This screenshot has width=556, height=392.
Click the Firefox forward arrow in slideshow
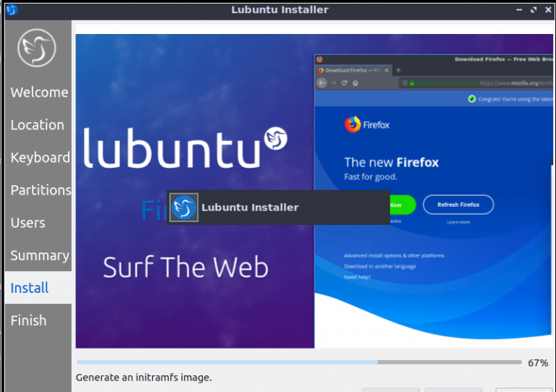(333, 83)
